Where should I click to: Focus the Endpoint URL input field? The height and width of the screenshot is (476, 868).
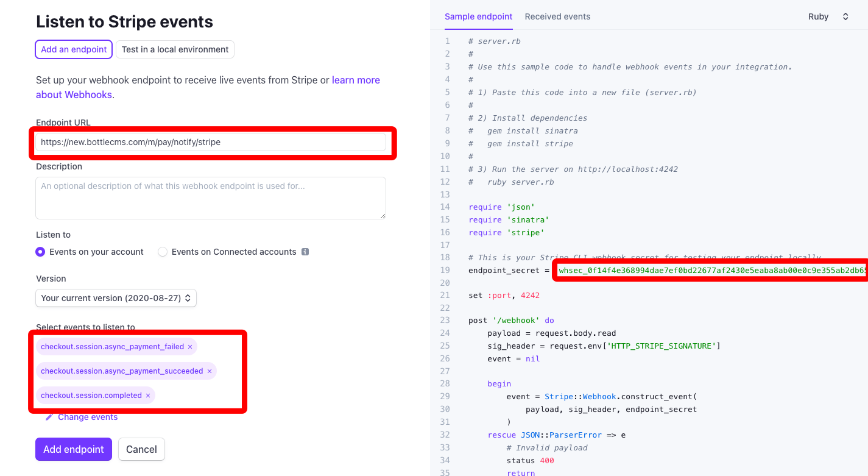(211, 142)
